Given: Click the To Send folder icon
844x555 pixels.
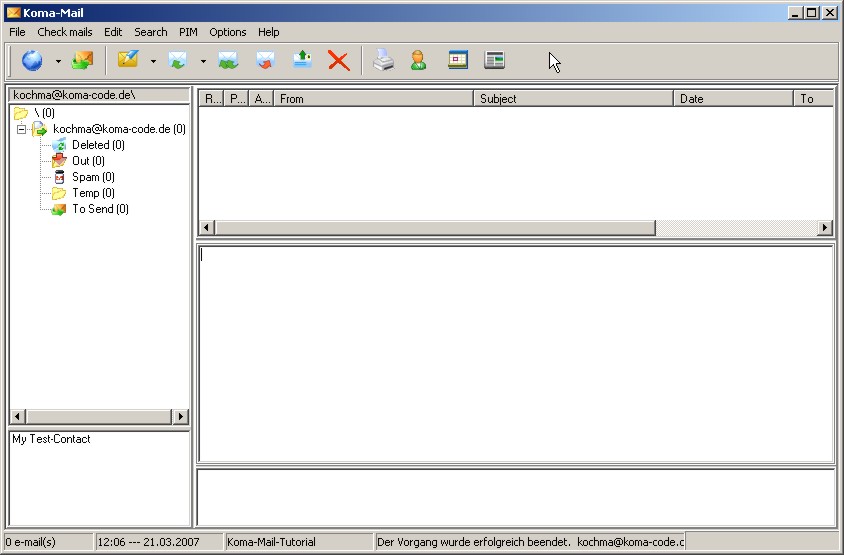Looking at the screenshot, I should tap(58, 209).
